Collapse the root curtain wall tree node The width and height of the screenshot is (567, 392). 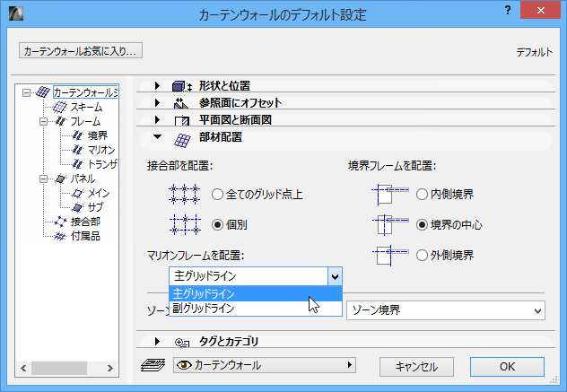tap(26, 92)
